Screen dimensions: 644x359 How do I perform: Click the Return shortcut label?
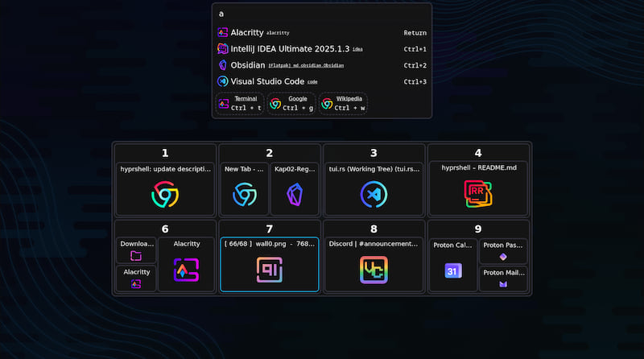415,33
